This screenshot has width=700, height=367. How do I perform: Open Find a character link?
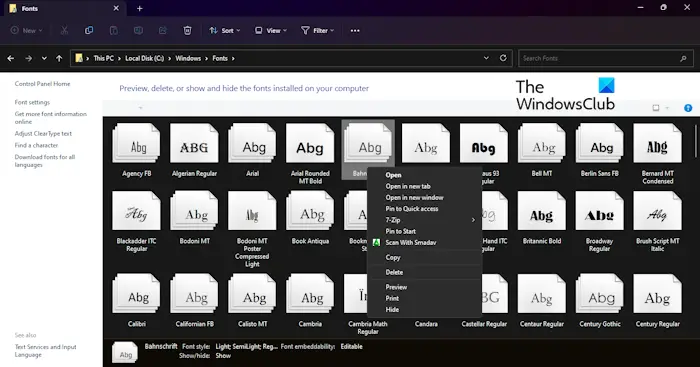[36, 145]
